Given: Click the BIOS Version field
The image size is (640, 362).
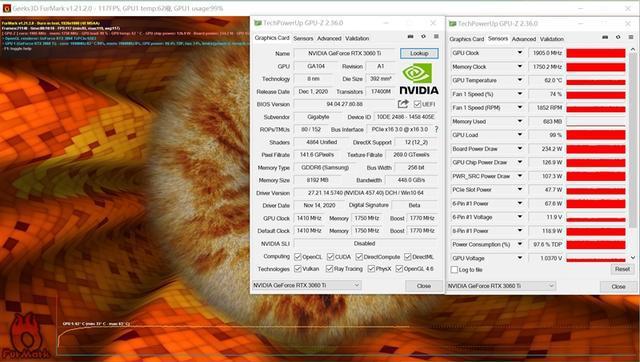Looking at the screenshot, I should tap(344, 104).
